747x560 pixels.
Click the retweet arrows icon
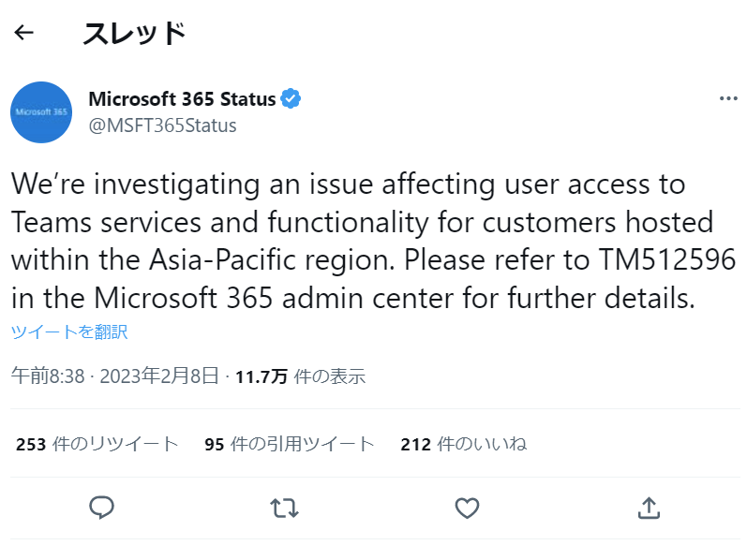point(284,508)
